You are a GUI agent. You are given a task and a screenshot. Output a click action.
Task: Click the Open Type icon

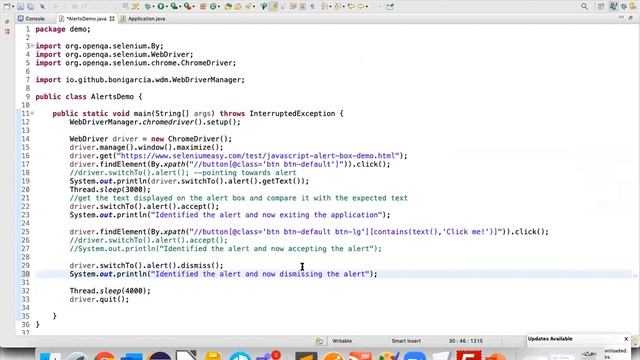pyautogui.click(x=228, y=6)
